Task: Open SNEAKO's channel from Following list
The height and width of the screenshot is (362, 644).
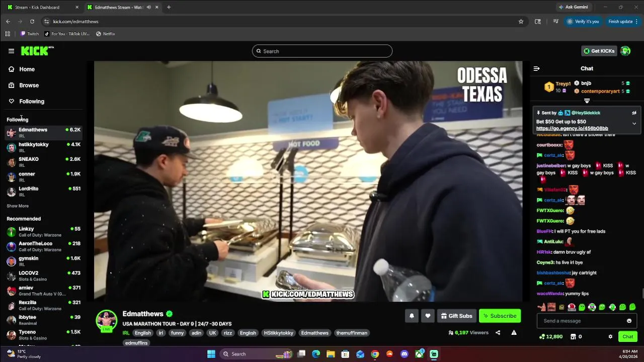Action: click(x=43, y=162)
